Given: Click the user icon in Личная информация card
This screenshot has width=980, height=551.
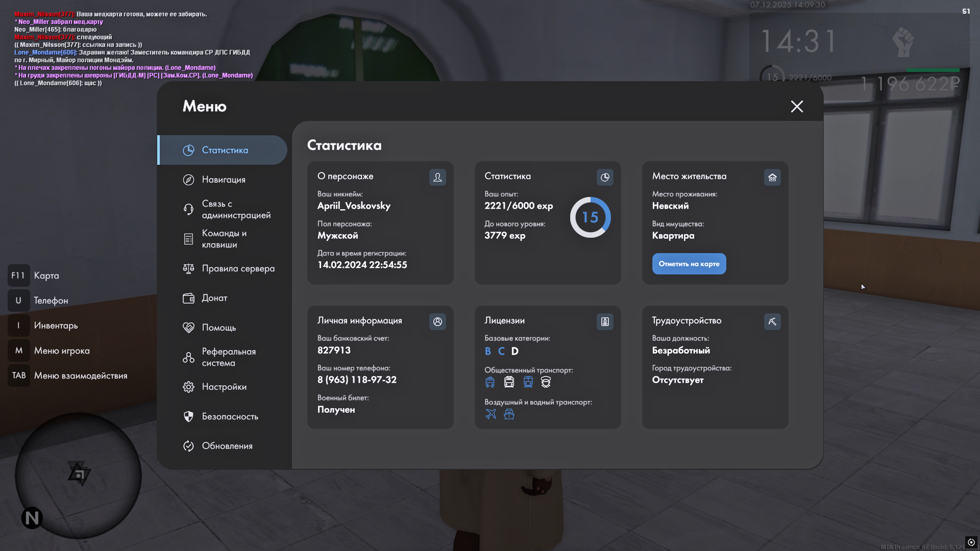Looking at the screenshot, I should pyautogui.click(x=437, y=321).
